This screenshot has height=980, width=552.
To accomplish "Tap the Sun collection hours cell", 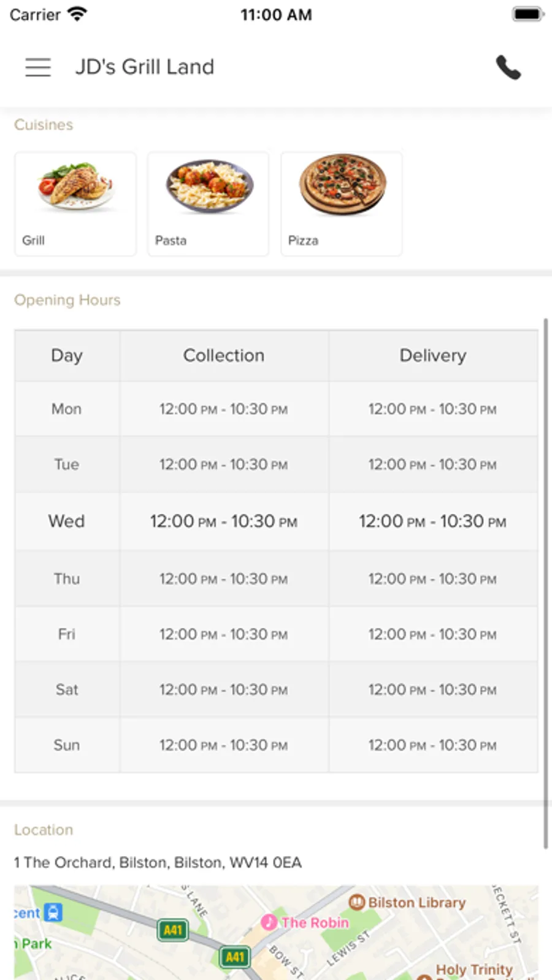I will tap(224, 745).
